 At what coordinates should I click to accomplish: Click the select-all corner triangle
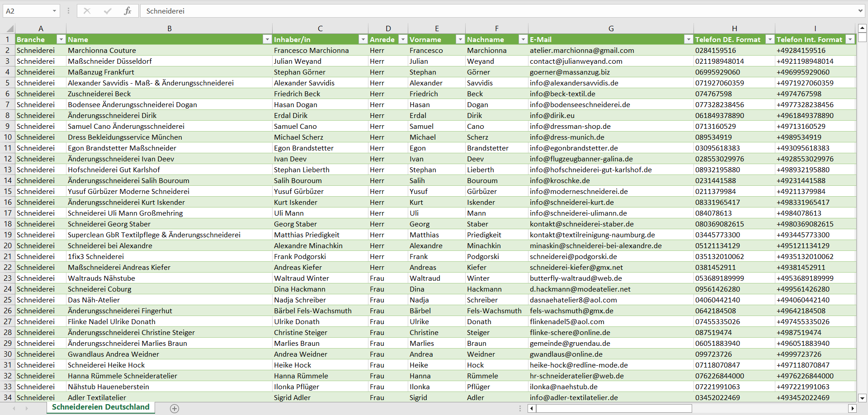[x=9, y=28]
